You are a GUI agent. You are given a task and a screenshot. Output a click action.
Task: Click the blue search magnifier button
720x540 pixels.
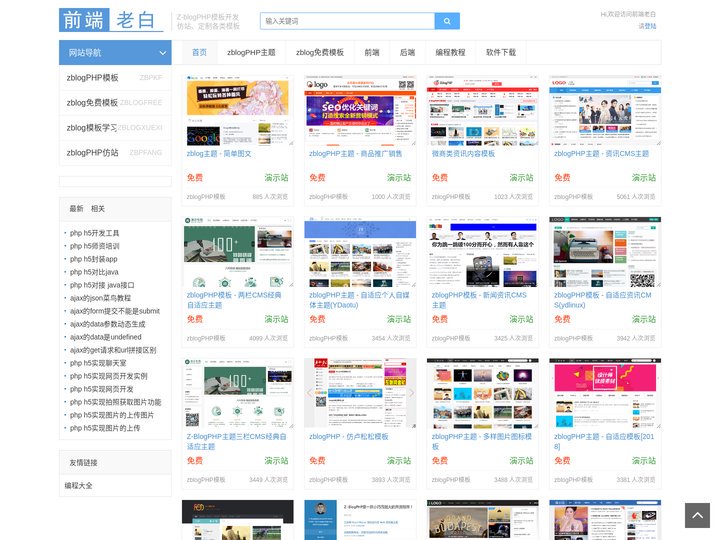tap(447, 21)
